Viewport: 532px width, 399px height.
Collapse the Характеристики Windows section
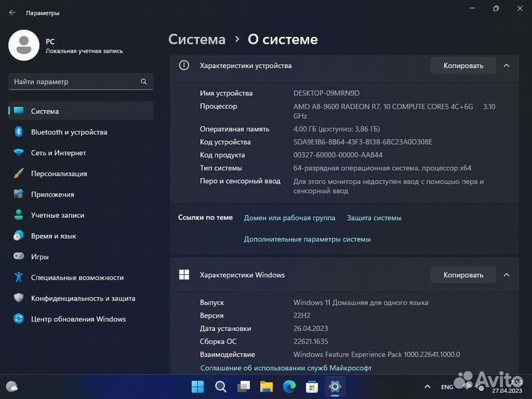coord(507,275)
